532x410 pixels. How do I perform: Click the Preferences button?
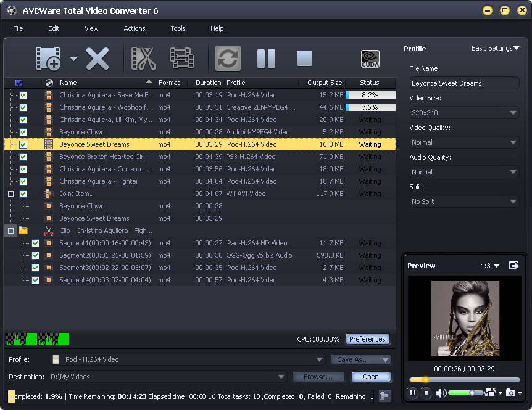click(367, 339)
